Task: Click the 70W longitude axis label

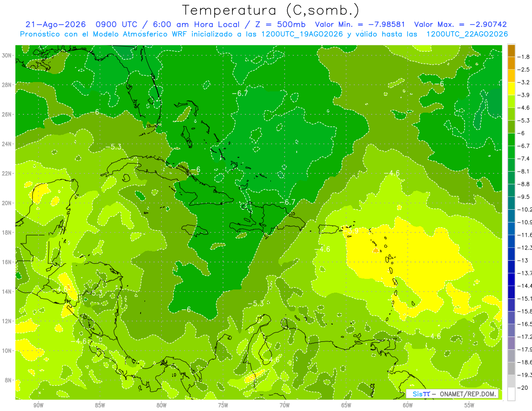Action: point(285,405)
